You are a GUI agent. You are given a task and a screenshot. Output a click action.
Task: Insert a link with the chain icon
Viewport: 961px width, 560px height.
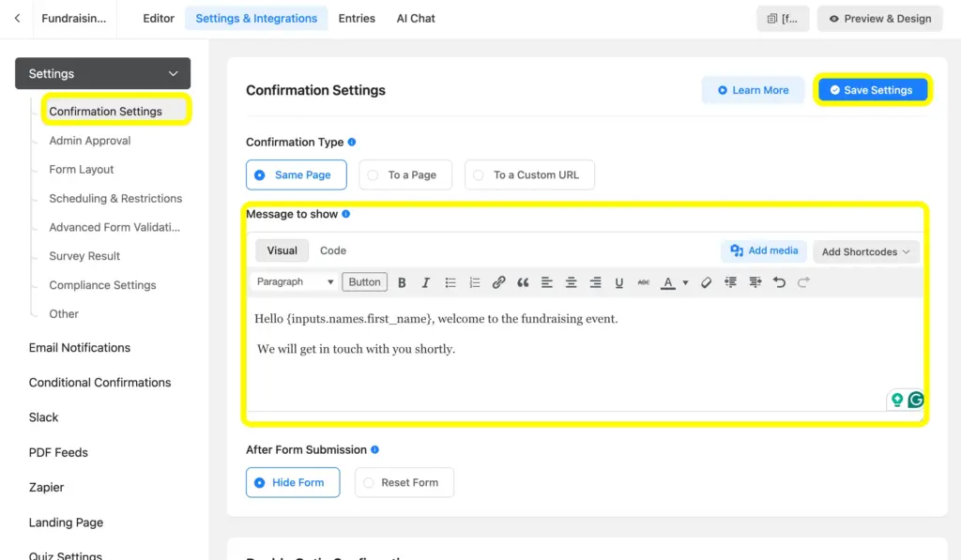[x=498, y=282]
